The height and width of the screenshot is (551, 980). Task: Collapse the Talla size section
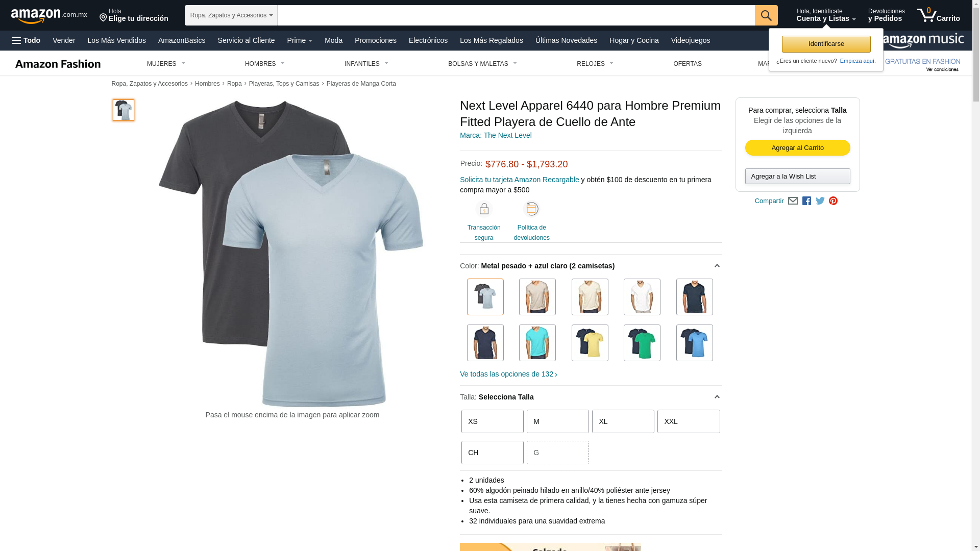[717, 397]
